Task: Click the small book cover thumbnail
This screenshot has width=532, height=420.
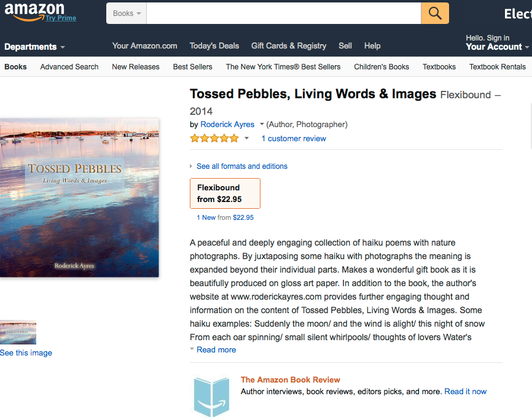Action: (x=18, y=332)
